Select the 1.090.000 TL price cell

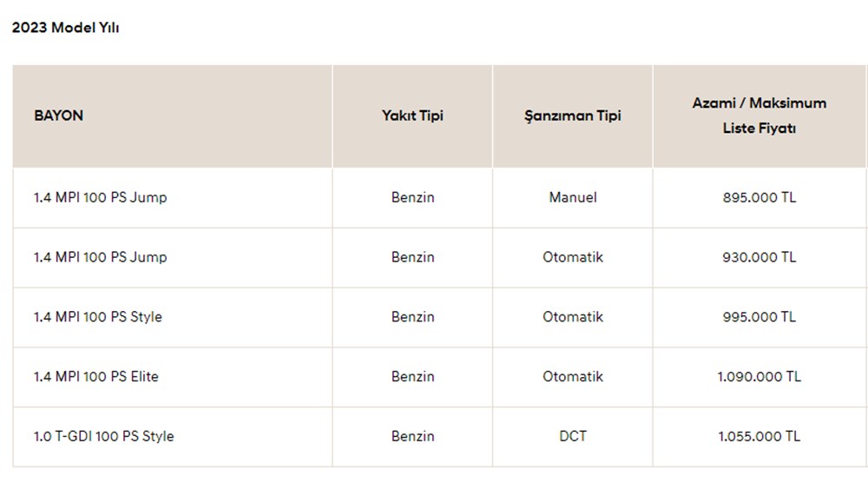pyautogui.click(x=759, y=377)
